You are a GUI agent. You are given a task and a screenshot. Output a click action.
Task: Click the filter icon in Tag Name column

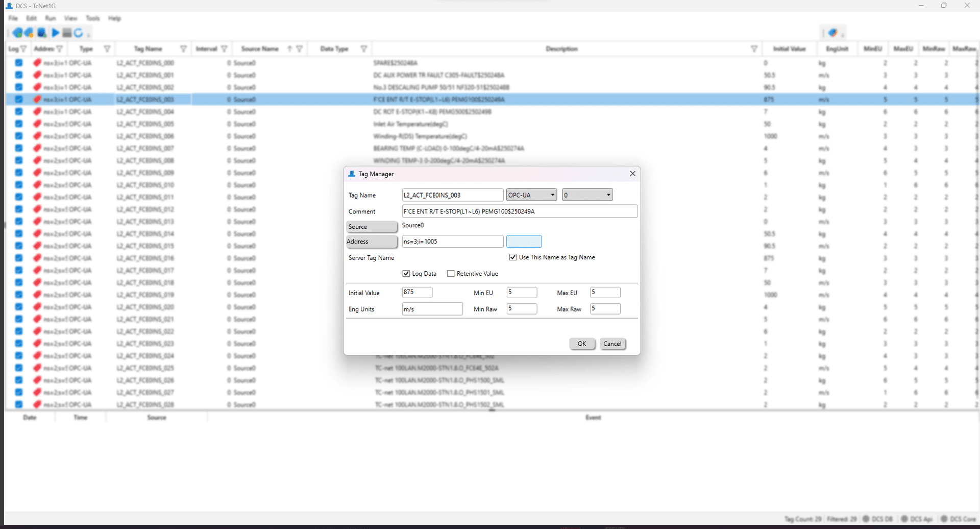coord(183,49)
